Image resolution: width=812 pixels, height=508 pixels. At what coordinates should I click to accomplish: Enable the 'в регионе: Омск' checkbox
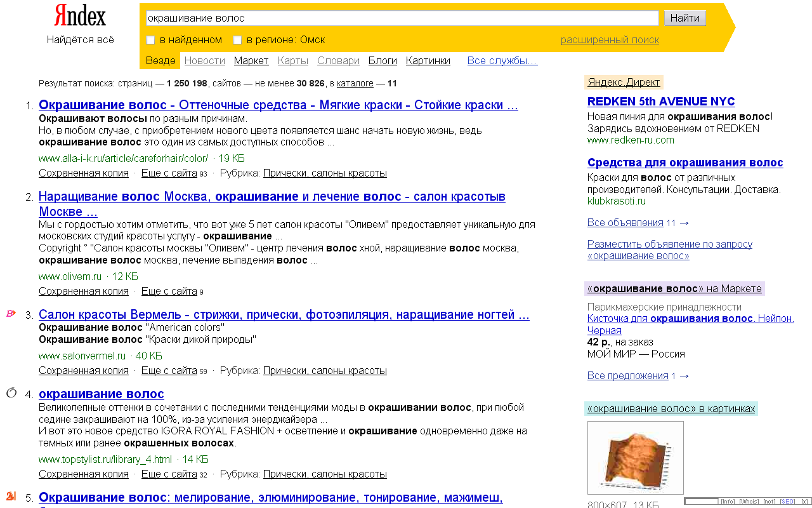[x=237, y=39]
